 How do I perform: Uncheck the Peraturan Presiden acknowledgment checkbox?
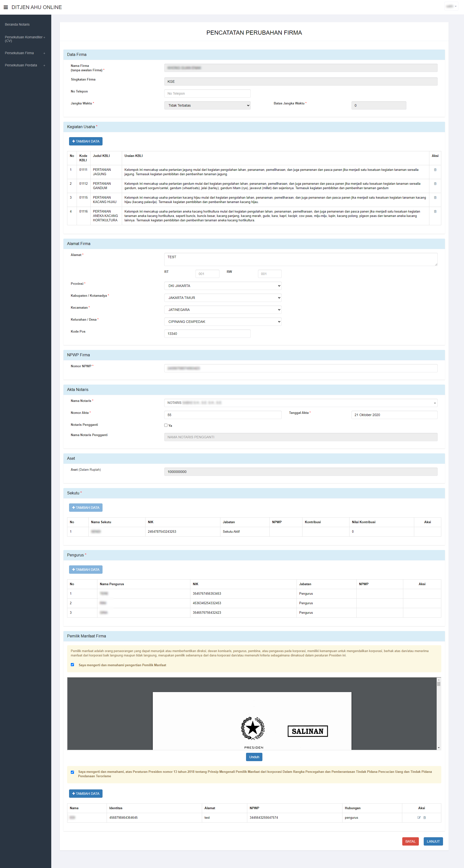(72, 772)
